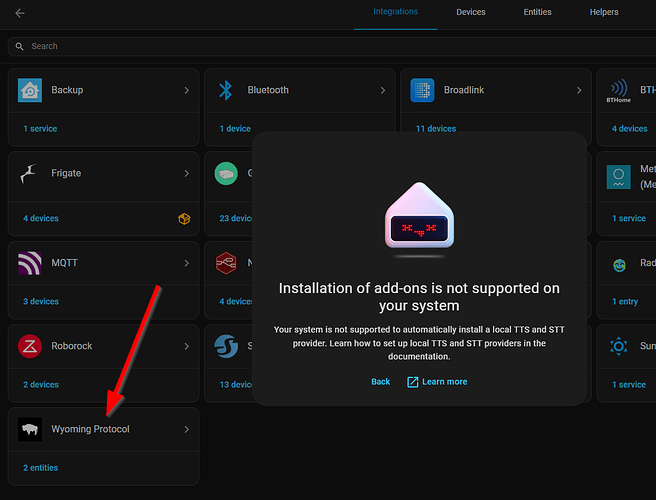Expand the Wyoming Protocol chevron
The height and width of the screenshot is (500, 656).
[186, 429]
